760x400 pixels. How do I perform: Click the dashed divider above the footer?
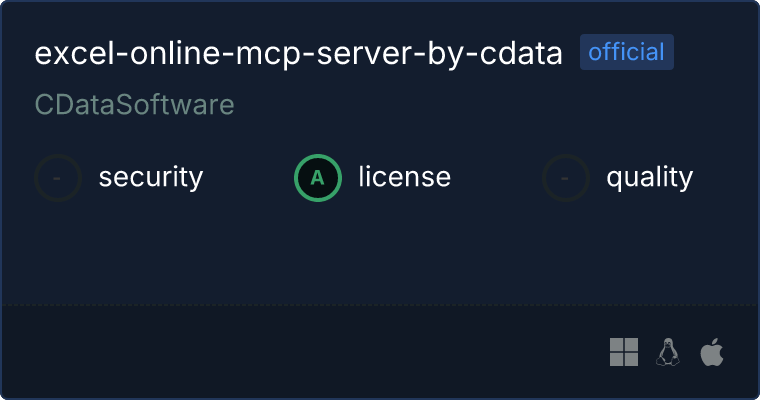click(x=380, y=305)
